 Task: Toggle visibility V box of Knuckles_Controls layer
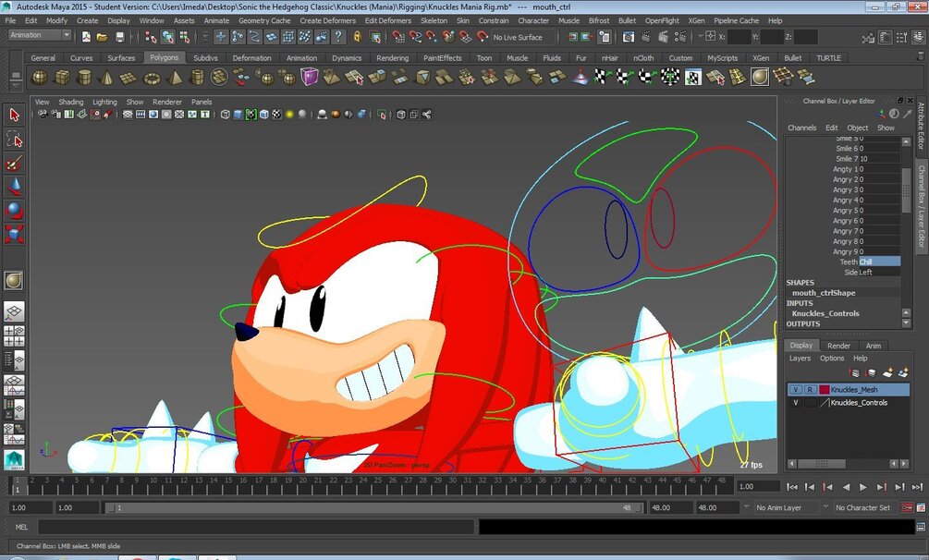[796, 403]
